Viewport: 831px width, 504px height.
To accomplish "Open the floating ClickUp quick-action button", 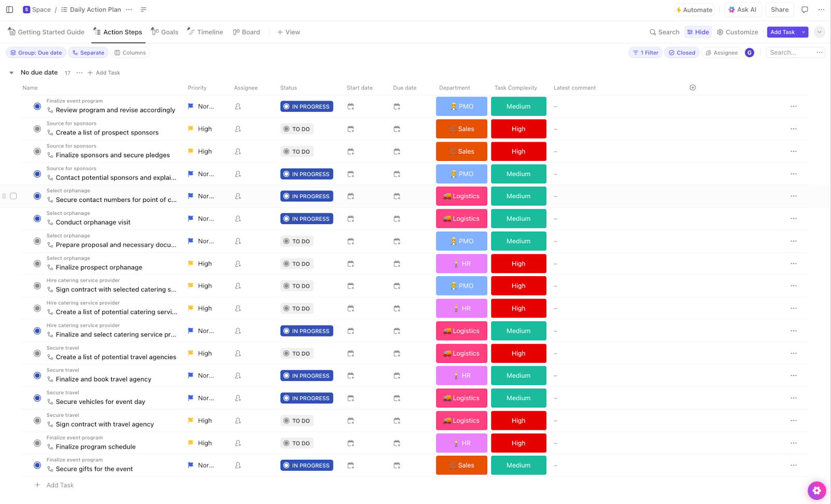I will click(816, 490).
